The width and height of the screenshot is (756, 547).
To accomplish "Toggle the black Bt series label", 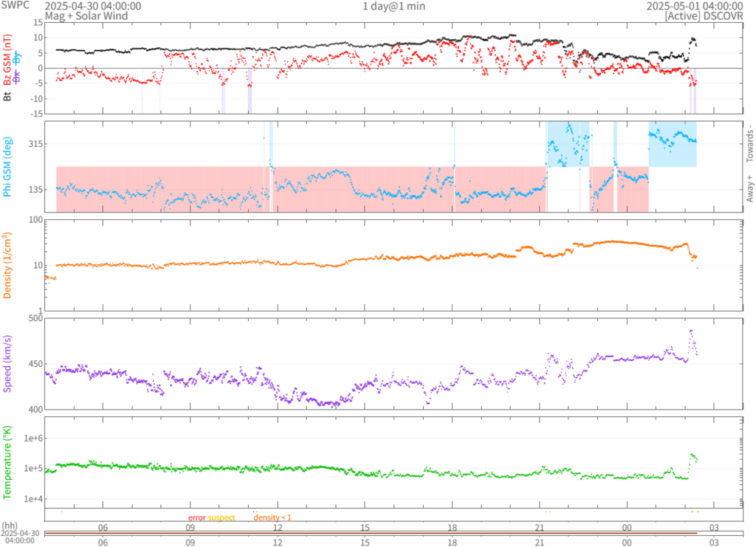I will tap(7, 95).
